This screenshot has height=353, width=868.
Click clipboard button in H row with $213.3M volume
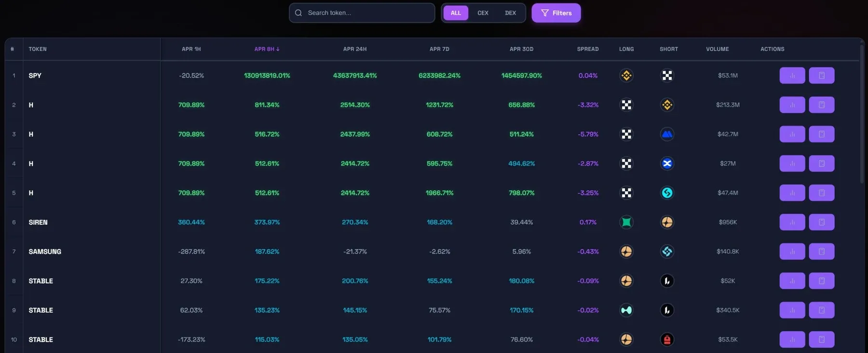pos(821,105)
